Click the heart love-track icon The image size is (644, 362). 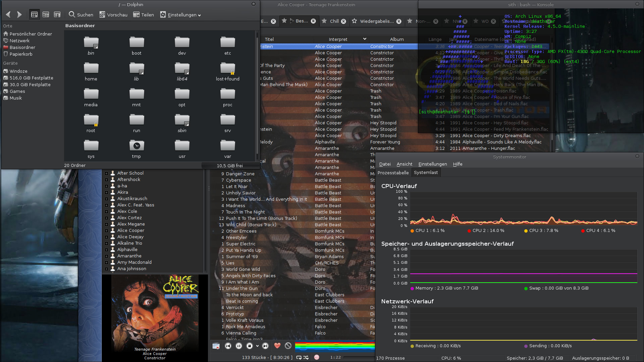[x=277, y=346]
